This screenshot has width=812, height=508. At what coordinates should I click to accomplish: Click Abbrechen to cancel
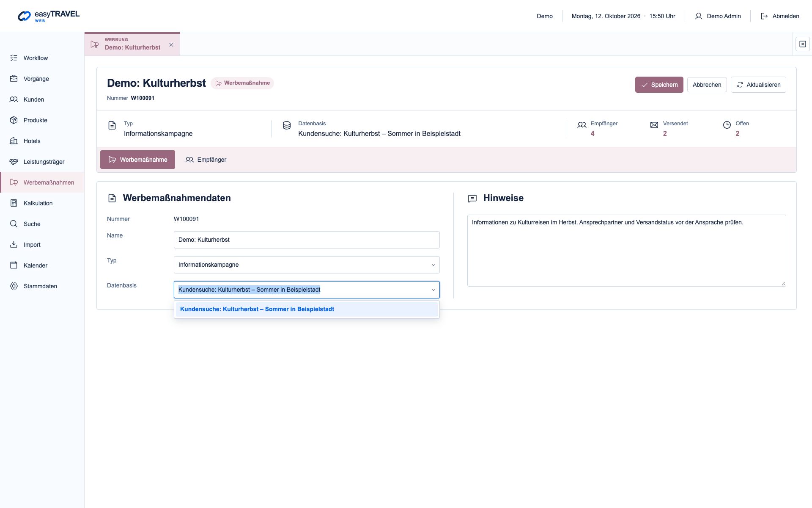tap(707, 85)
